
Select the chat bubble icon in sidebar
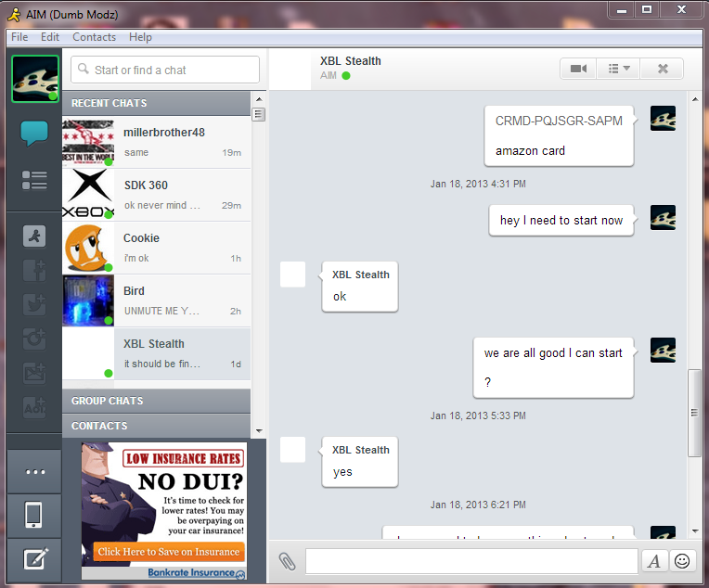pyautogui.click(x=34, y=133)
